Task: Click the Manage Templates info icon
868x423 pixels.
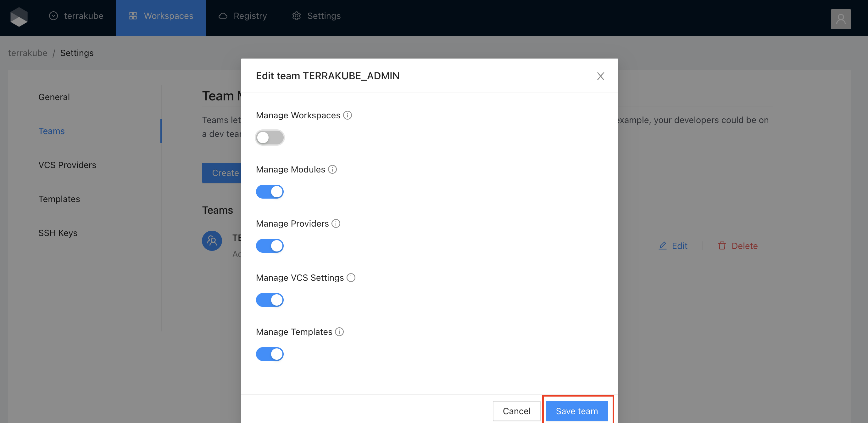Action: click(x=339, y=332)
